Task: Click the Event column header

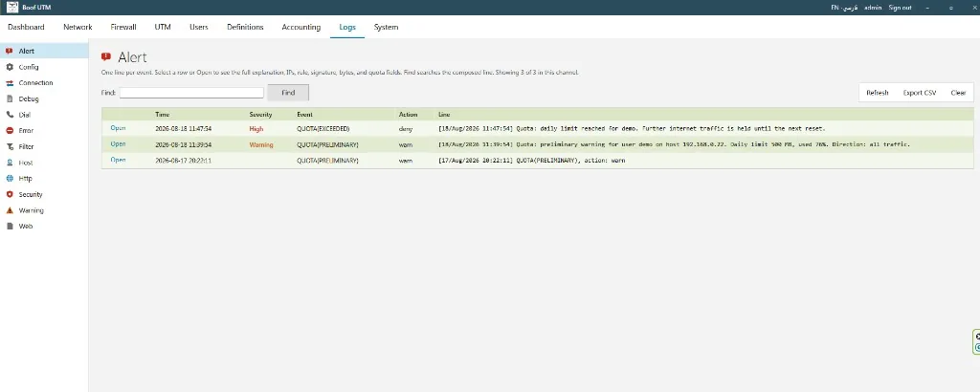Action: tap(305, 114)
